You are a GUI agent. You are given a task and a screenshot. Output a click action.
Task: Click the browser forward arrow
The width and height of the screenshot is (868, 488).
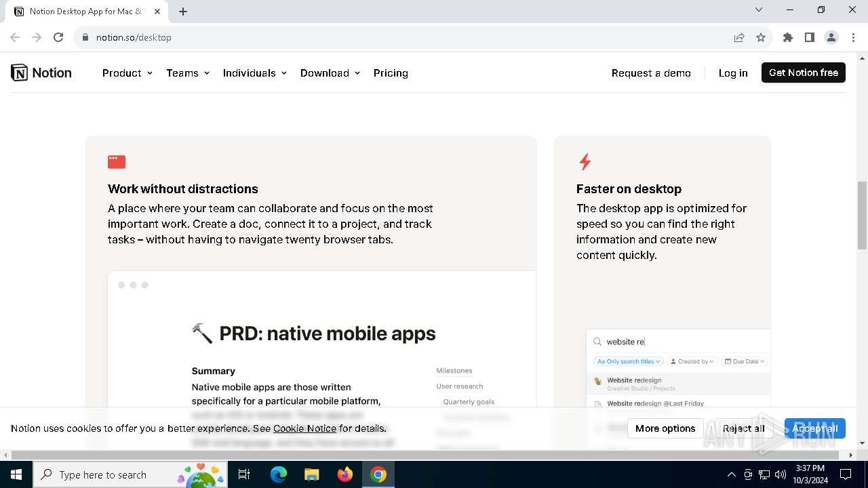37,37
